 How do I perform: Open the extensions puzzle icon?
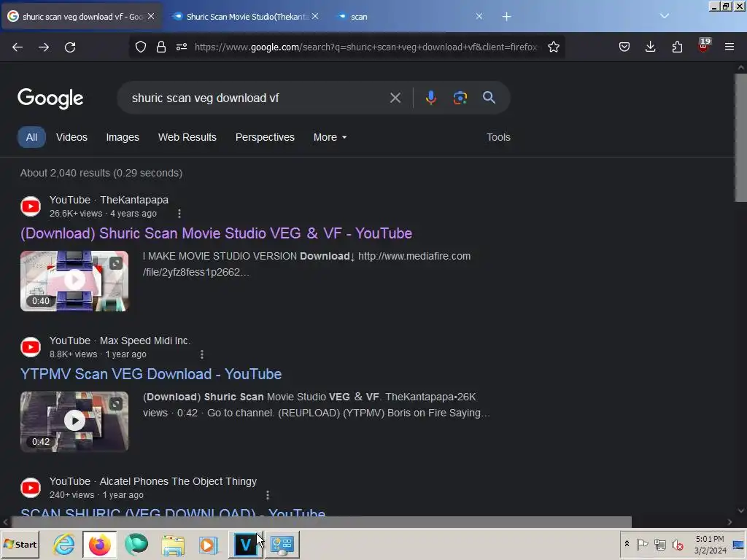tap(677, 47)
